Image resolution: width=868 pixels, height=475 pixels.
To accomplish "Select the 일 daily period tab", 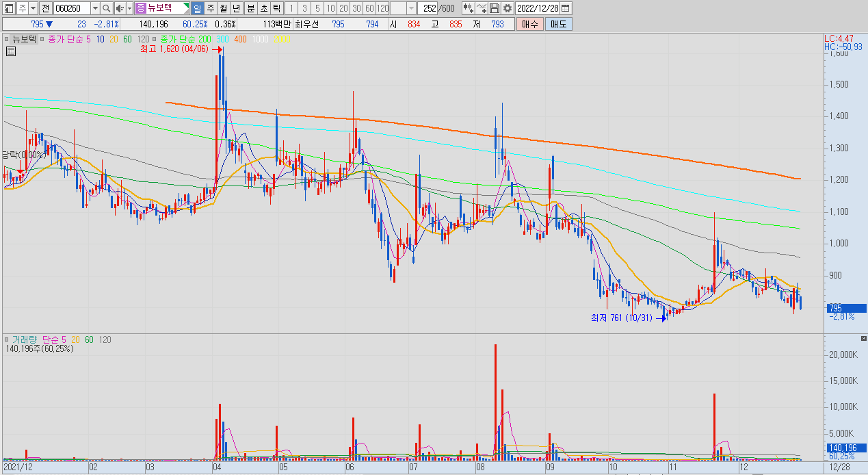I will [197, 8].
